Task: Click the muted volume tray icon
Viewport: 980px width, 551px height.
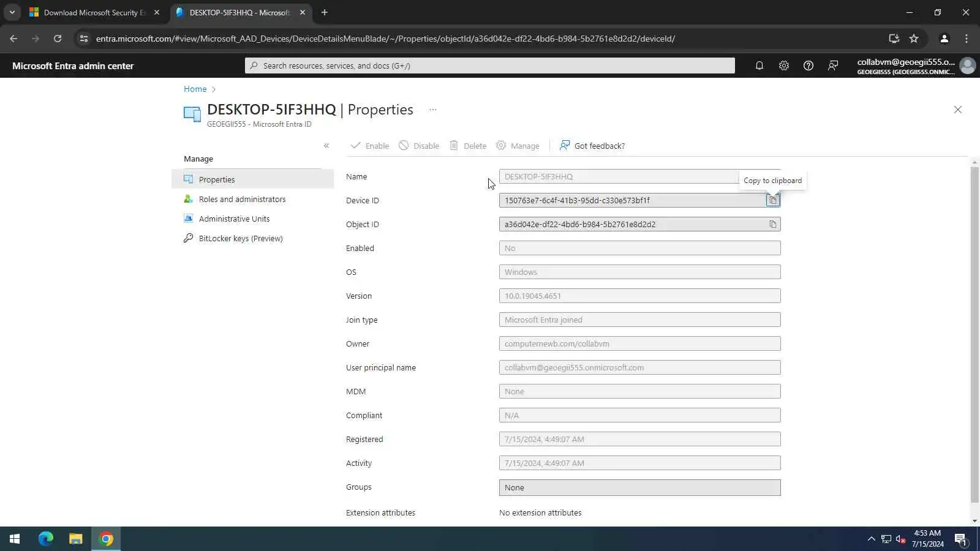Action: tap(901, 539)
